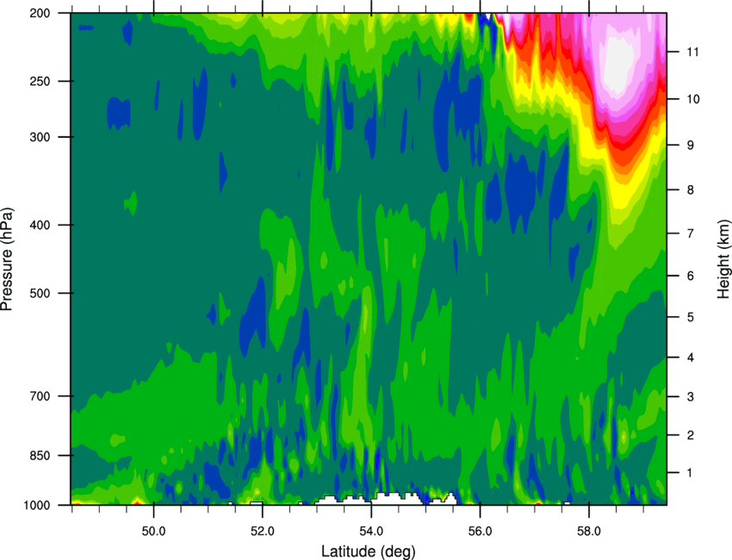732x560 pixels.
Task: Select the 500 pressure tick label
Action: point(40,293)
